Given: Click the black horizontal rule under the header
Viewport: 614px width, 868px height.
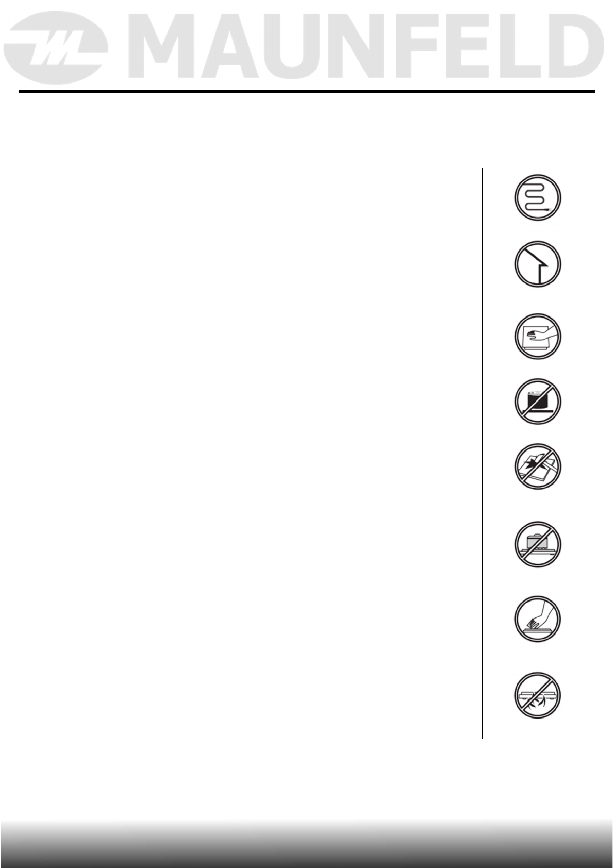Looking at the screenshot, I should click(x=307, y=92).
